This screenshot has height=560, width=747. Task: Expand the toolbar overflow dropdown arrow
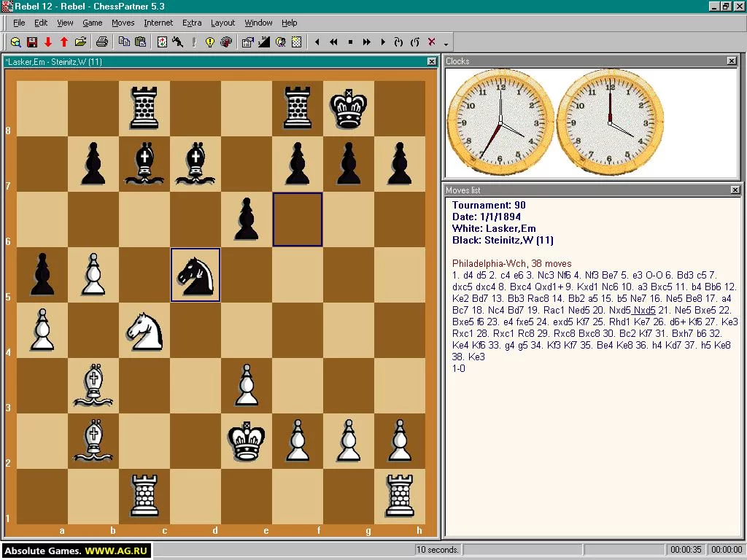point(446,44)
